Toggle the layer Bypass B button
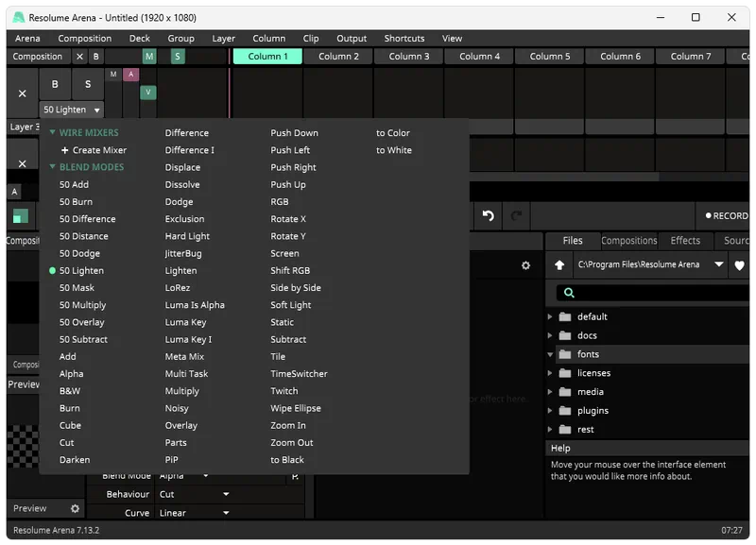 tap(55, 84)
